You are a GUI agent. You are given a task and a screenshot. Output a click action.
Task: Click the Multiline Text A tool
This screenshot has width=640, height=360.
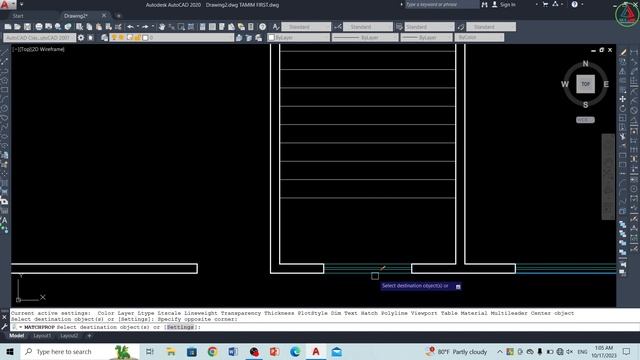click(x=4, y=220)
